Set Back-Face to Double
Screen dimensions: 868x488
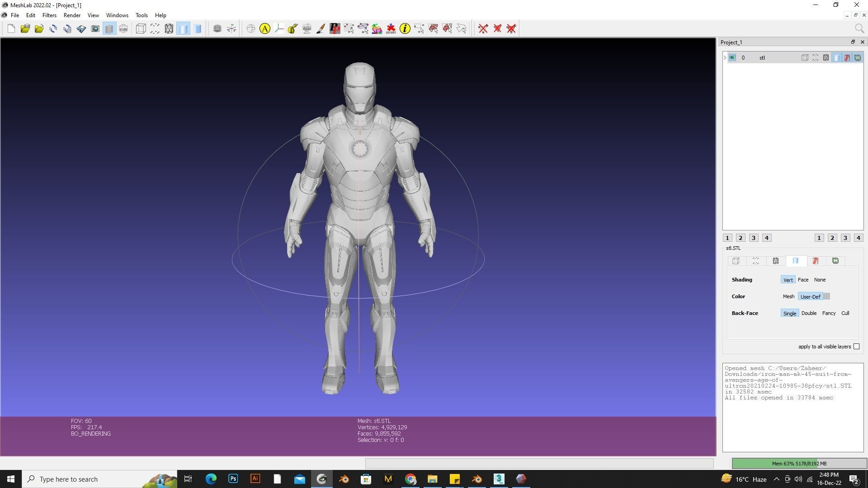tap(809, 314)
